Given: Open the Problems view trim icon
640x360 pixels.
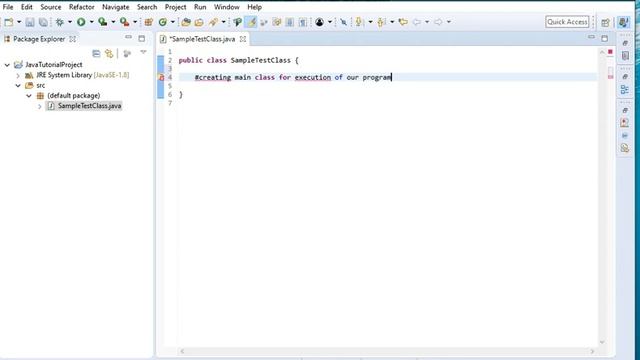Looking at the screenshot, I should (x=624, y=123).
